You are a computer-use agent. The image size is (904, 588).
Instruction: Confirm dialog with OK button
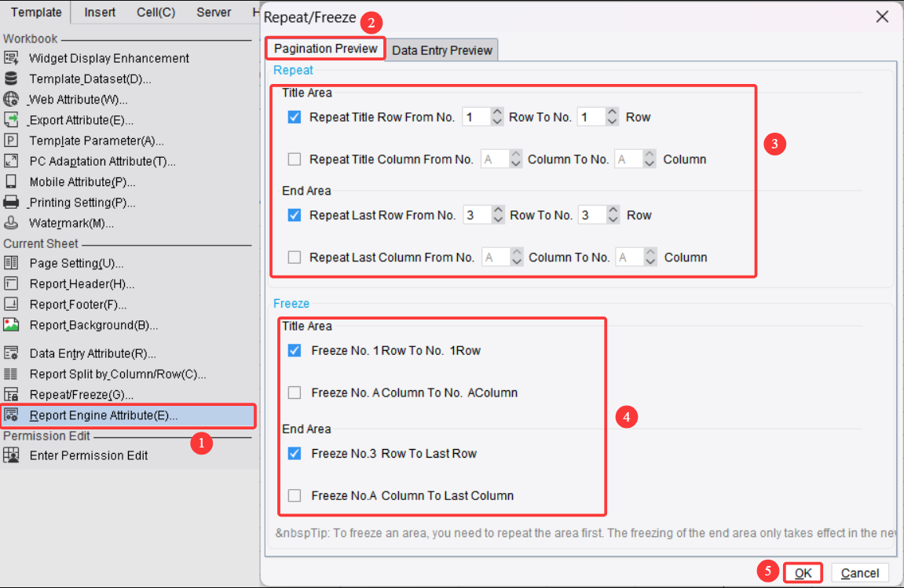click(x=803, y=573)
